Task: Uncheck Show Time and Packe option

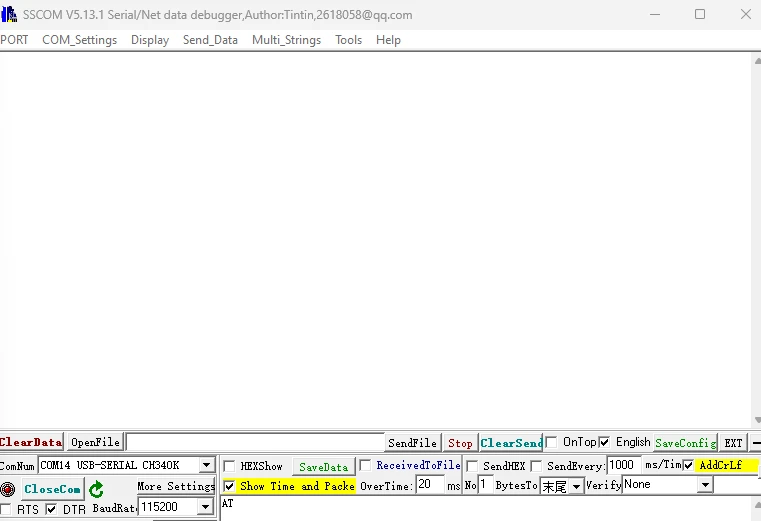Action: tap(229, 486)
